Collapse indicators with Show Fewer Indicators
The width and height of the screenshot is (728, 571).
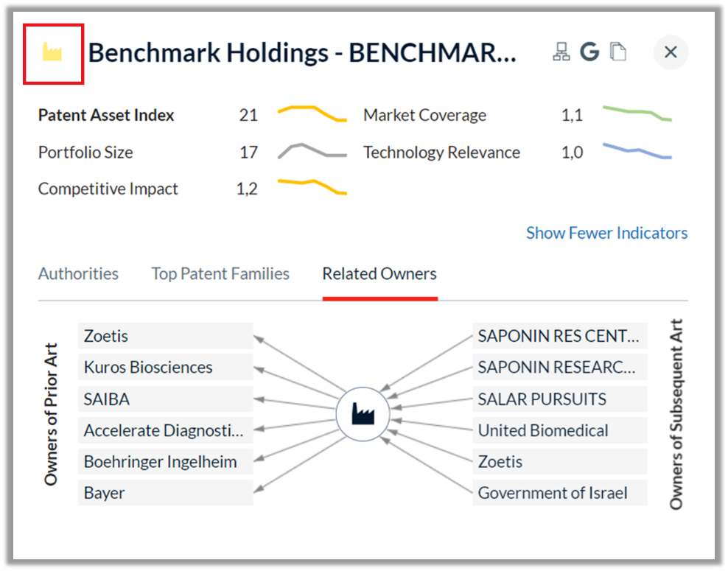pos(606,233)
